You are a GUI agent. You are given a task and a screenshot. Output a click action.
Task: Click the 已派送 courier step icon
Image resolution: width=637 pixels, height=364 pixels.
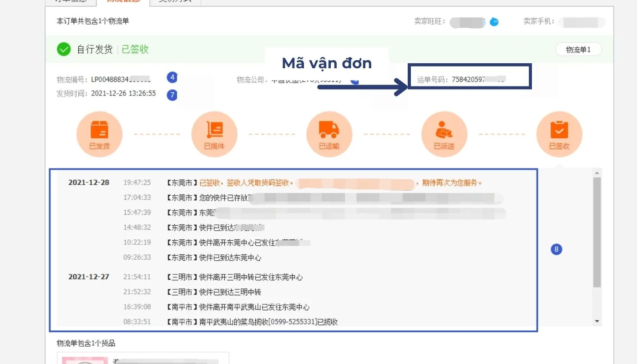tap(445, 134)
